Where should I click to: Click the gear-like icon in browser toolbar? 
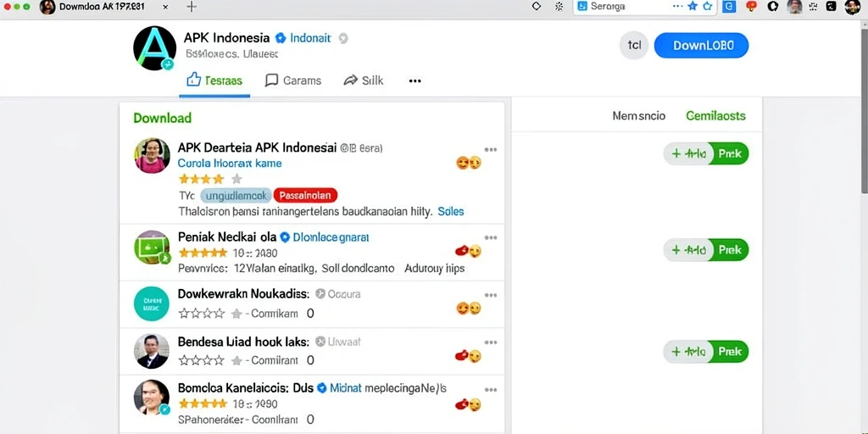pos(559,7)
